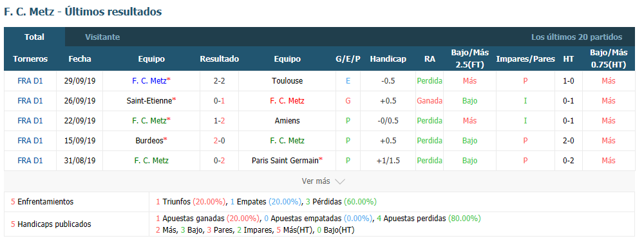The height and width of the screenshot is (243, 644).
Task: Expand the Ver más chevron
Action: click(x=339, y=181)
